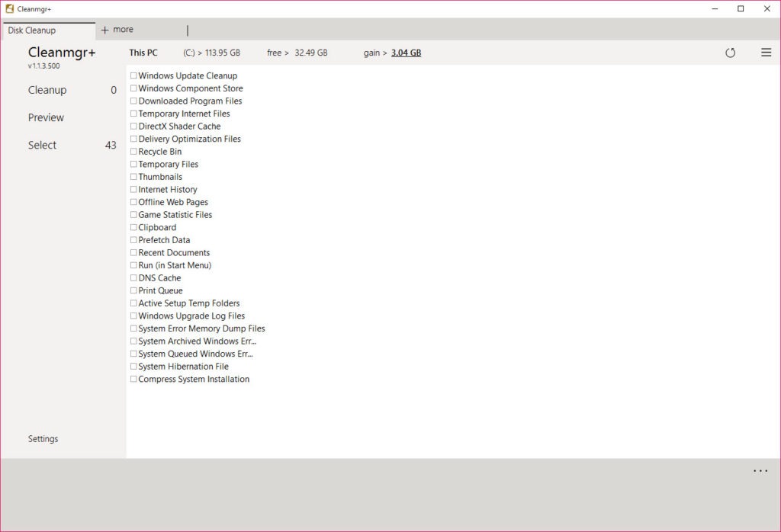Image resolution: width=781 pixels, height=532 pixels.
Task: Click the Cleanmgr+ app icon in title bar
Action: (x=9, y=9)
